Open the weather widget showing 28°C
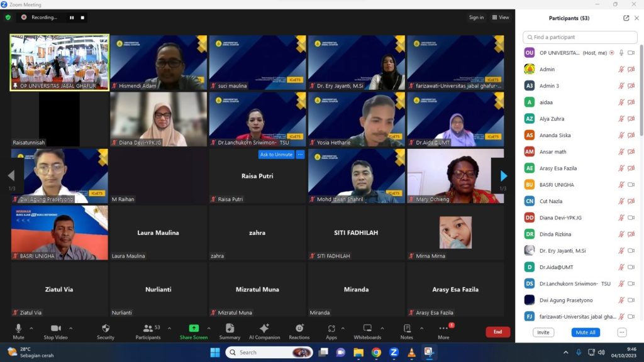644x362 pixels. point(31,352)
